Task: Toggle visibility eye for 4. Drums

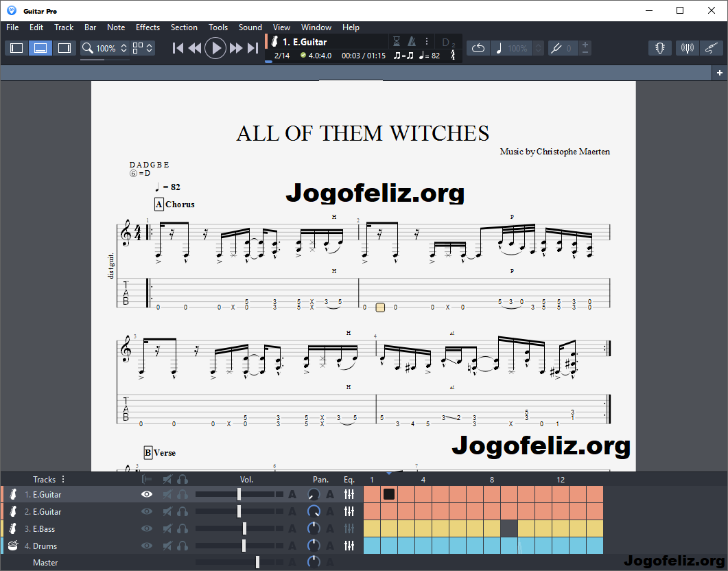Action: 147,546
